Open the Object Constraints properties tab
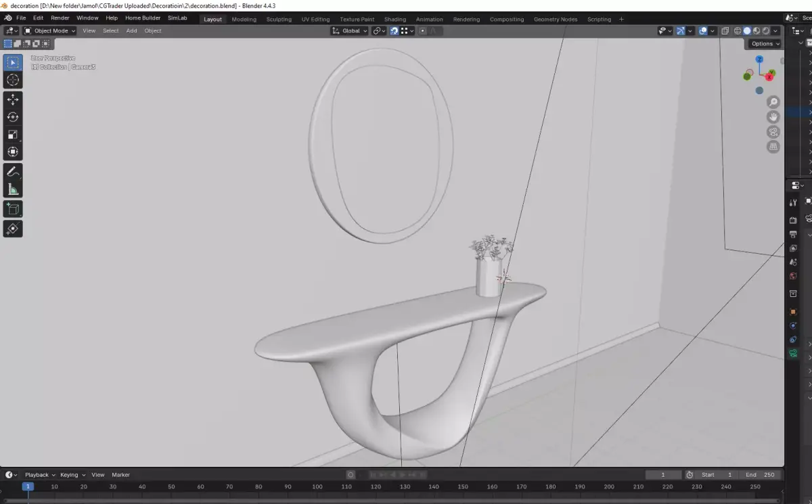The image size is (812, 504). (x=793, y=340)
